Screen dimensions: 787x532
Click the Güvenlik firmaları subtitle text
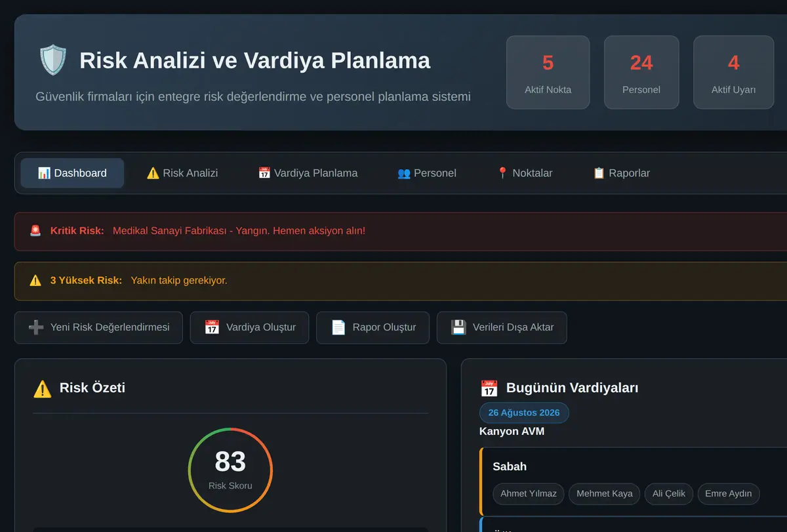pyautogui.click(x=253, y=96)
